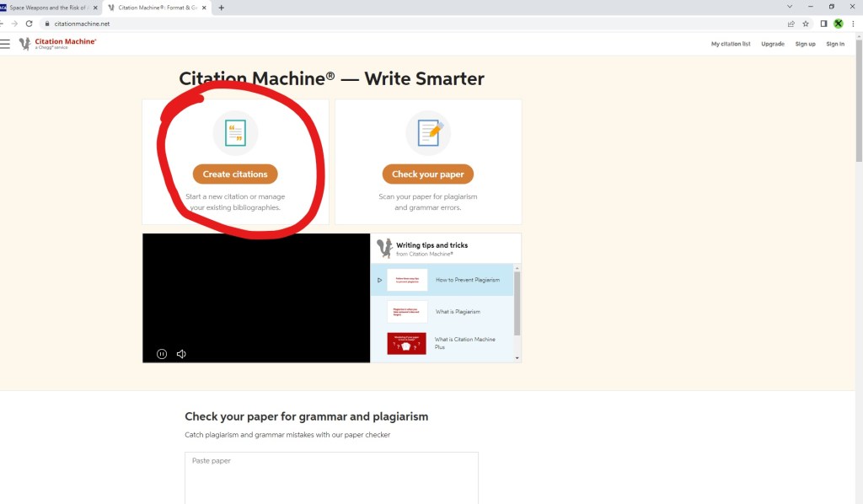Go to the Upgrade link
Image resolution: width=863 pixels, height=504 pixels.
(x=772, y=44)
